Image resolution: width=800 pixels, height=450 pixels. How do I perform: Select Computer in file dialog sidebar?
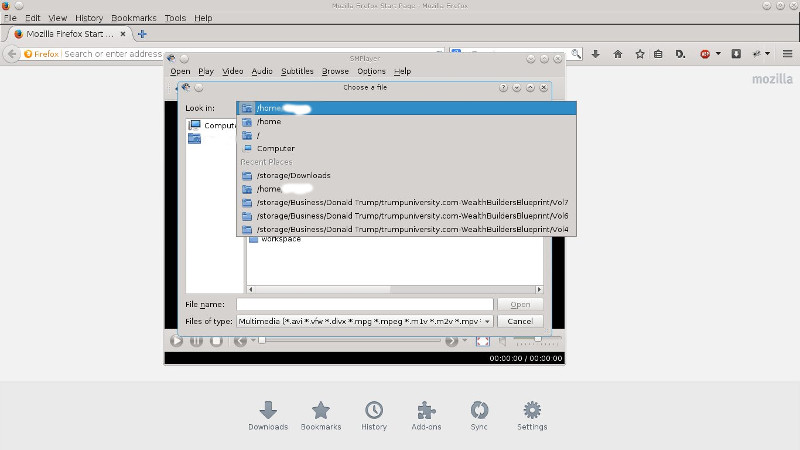tap(212, 125)
